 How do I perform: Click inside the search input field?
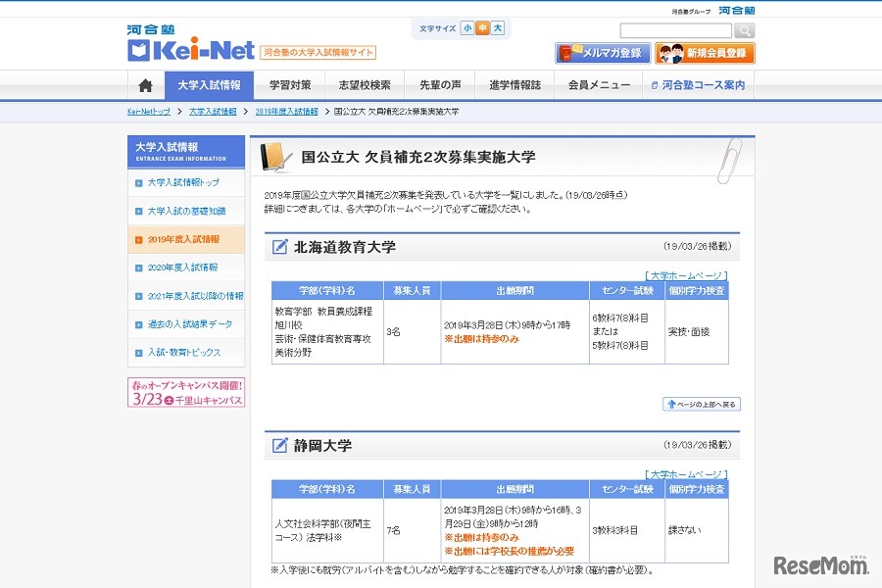pos(676,30)
